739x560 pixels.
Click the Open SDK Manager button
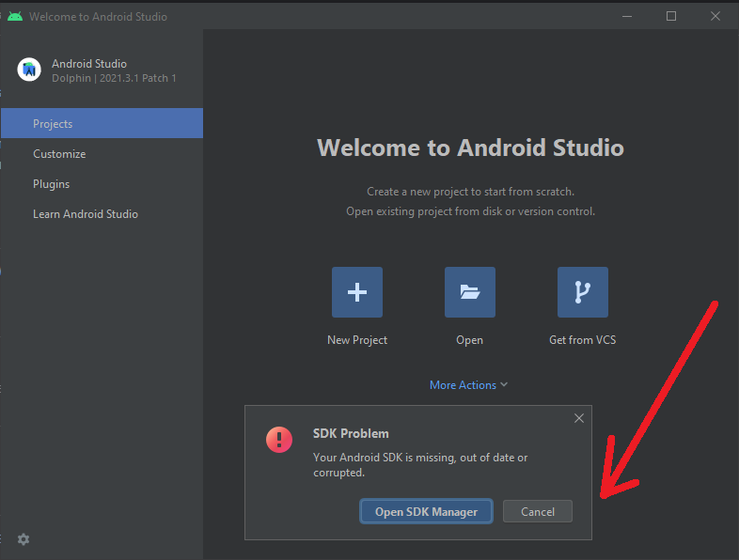(x=426, y=511)
